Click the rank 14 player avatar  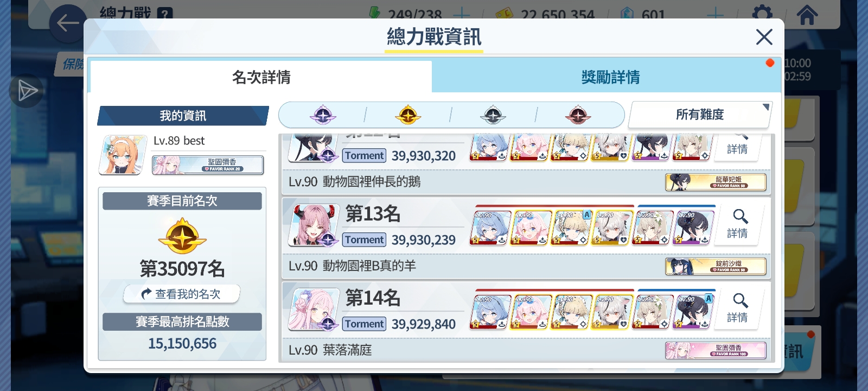click(313, 309)
